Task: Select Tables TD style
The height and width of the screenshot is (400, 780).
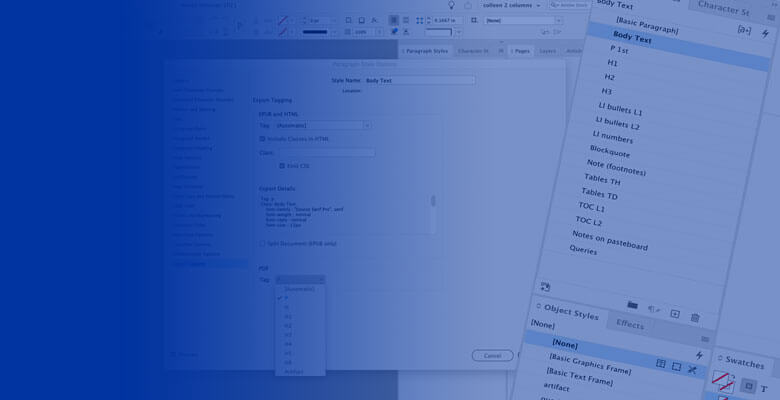Action: pyautogui.click(x=599, y=193)
